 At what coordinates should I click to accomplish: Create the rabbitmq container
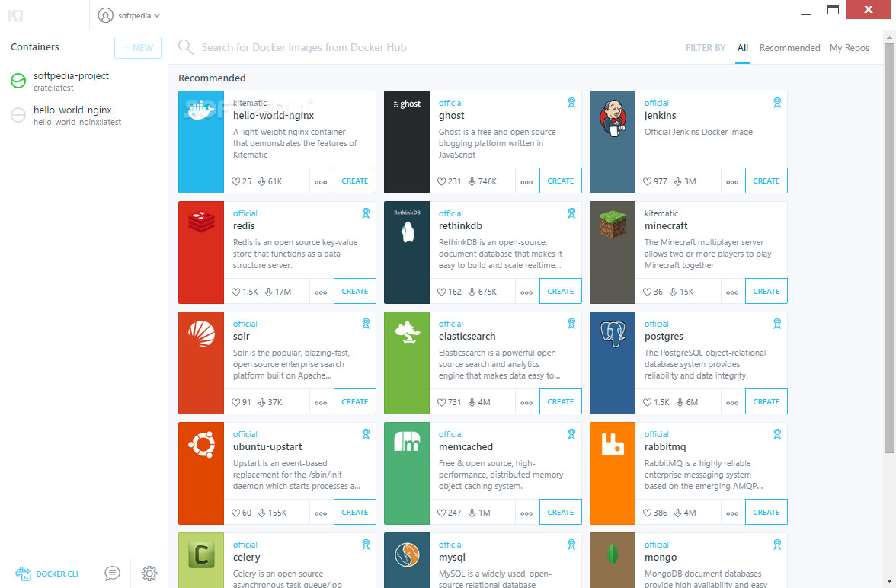tap(766, 512)
